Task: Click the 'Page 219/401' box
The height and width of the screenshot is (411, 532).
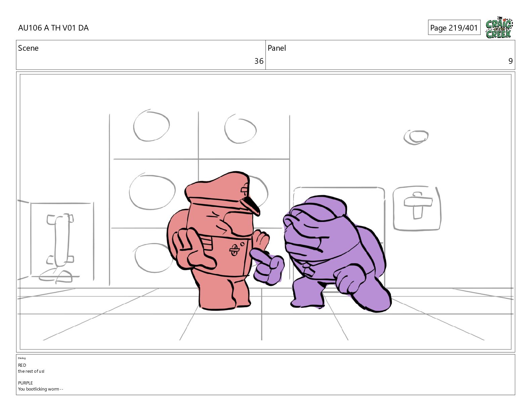Action: [x=454, y=28]
